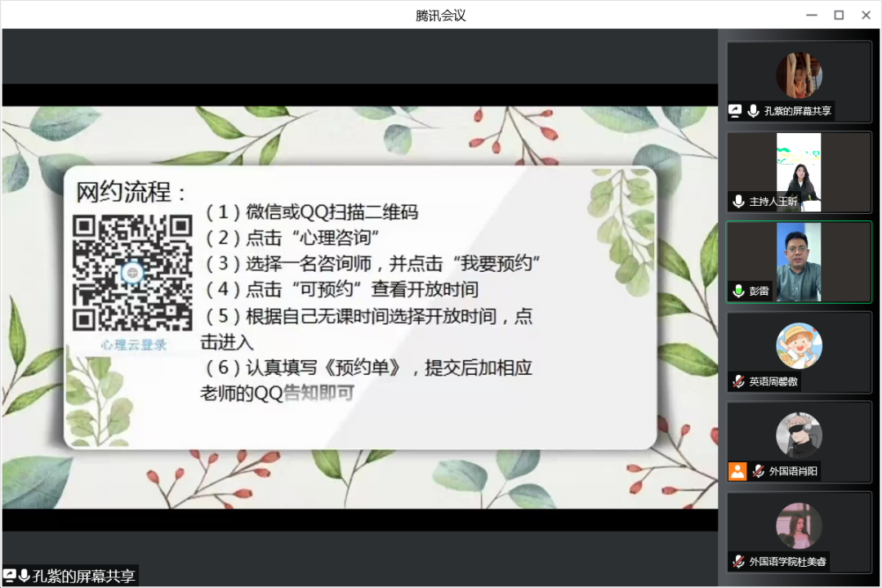Maximize the 腾讯会议 window

(x=839, y=15)
